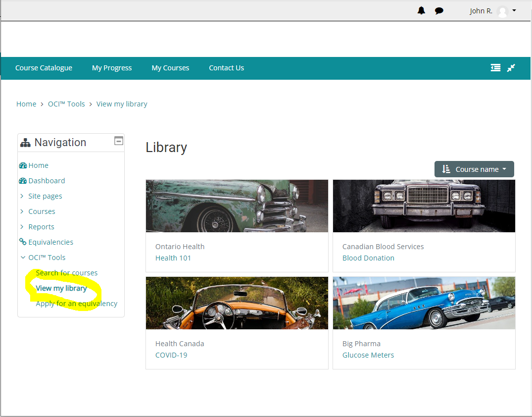
Task: Click Apply for an equivalency link
Action: click(77, 304)
